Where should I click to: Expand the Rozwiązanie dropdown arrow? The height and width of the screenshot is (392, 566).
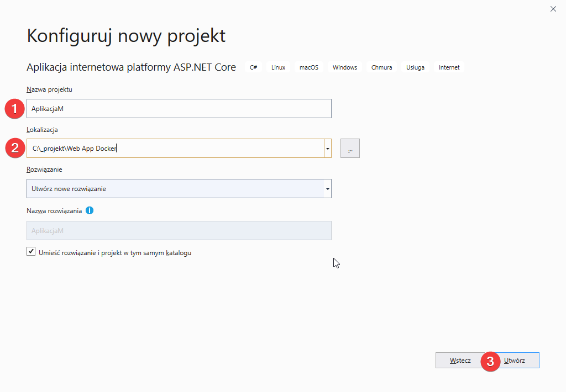click(x=328, y=189)
